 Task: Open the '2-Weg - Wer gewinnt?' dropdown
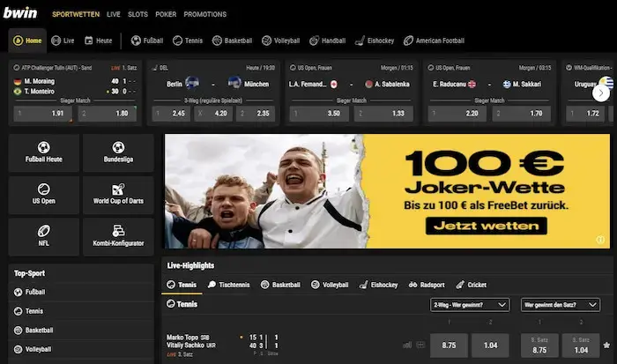(x=470, y=305)
